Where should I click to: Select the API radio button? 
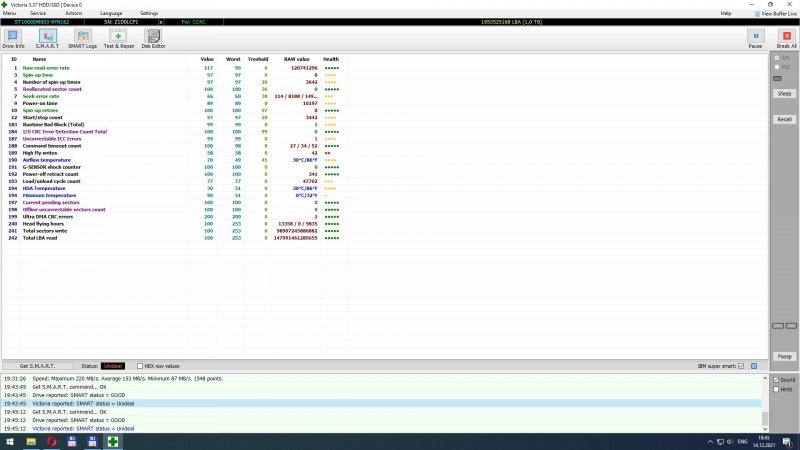[779, 58]
